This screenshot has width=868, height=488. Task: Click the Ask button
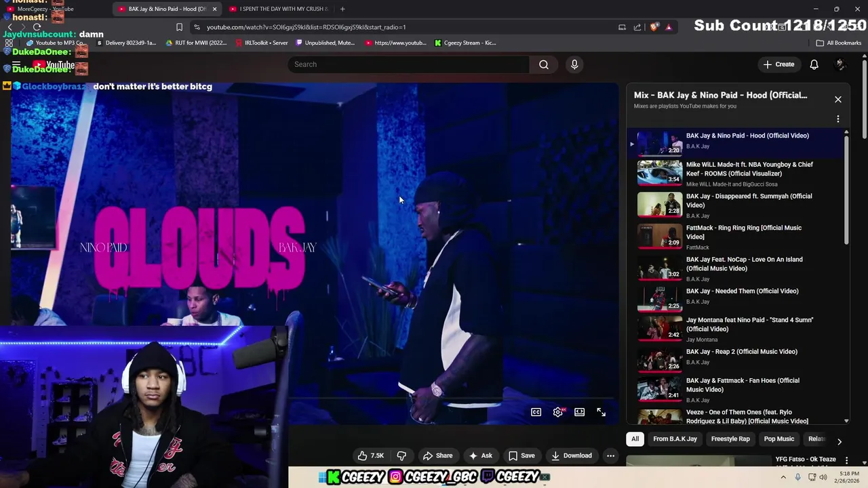pyautogui.click(x=481, y=455)
